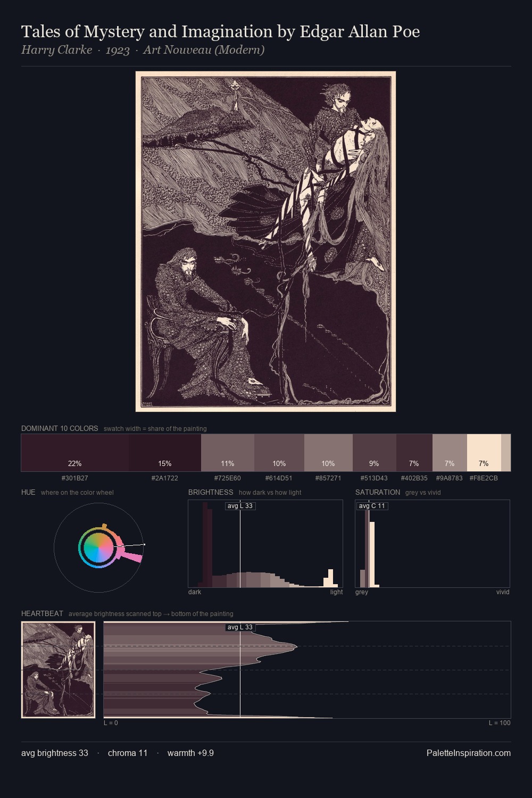Viewport: 532px width, 798px height.
Task: Open the PaletteInspiration.com link
Action: tap(469, 753)
